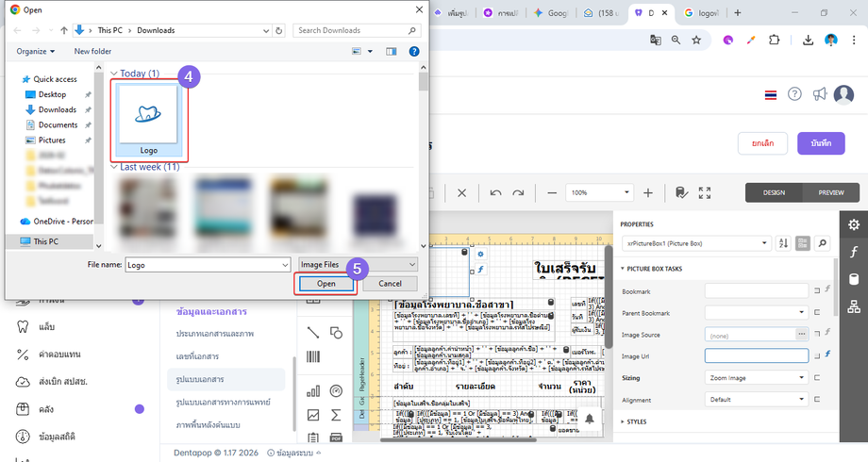Screen dimensions: 868x462
Task: Bookmark this page with the star icon
Action: (696, 40)
